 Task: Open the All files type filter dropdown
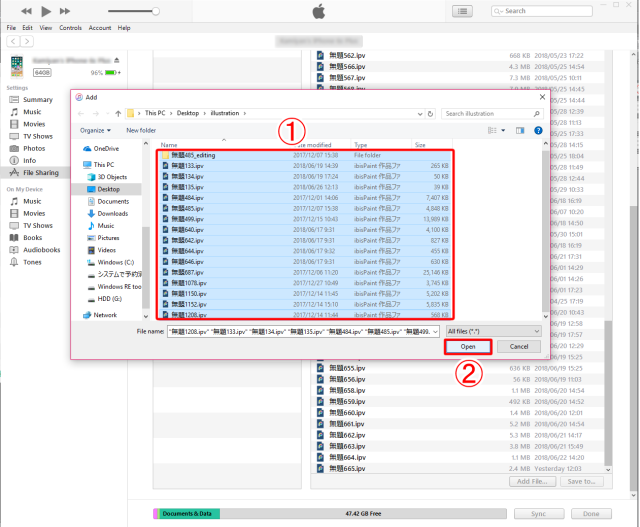point(493,331)
